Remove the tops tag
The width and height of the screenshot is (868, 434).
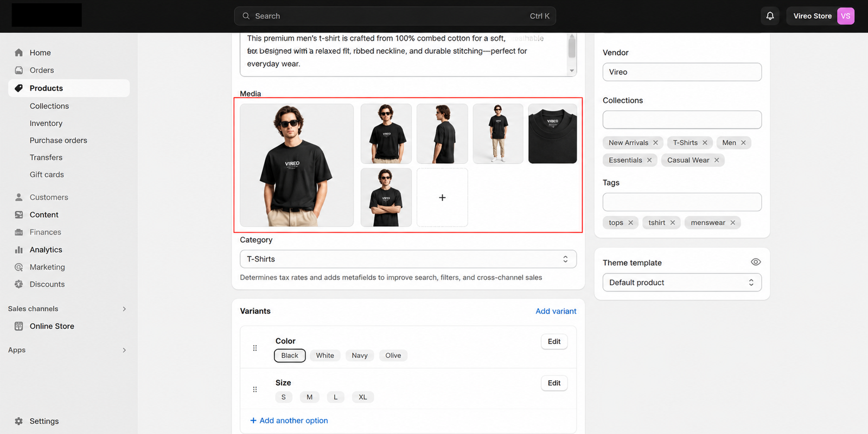630,222
